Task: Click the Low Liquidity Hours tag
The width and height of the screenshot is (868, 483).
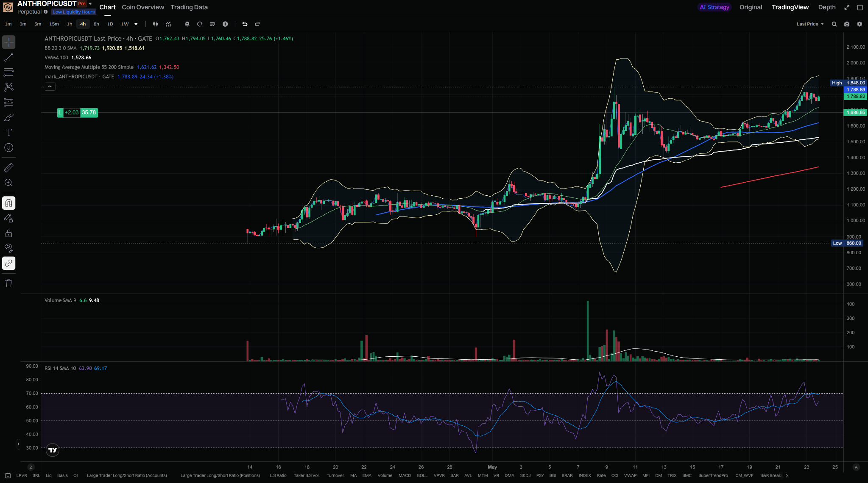Action: (x=74, y=12)
